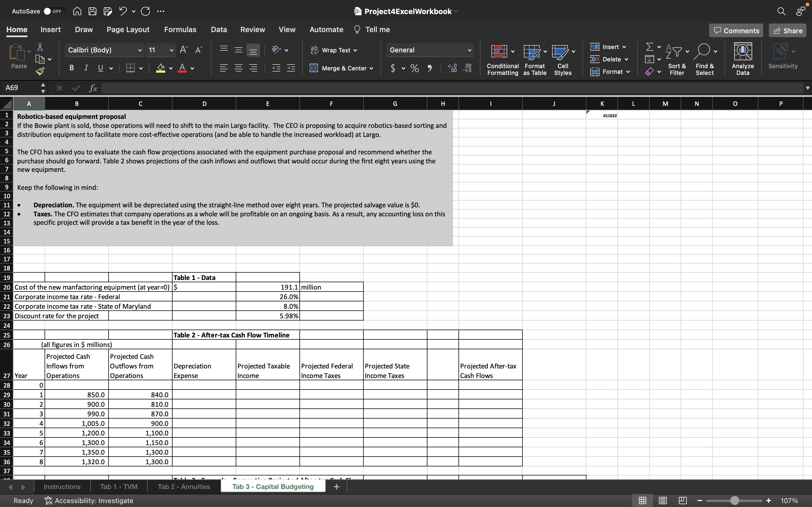Viewport: 812px width, 507px height.
Task: Open the Comments pane button
Action: 736,30
